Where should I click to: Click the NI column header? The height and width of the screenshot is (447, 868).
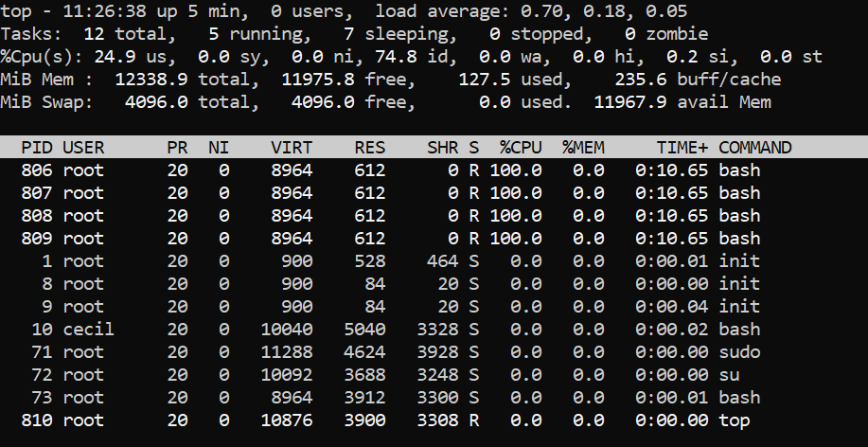click(219, 148)
